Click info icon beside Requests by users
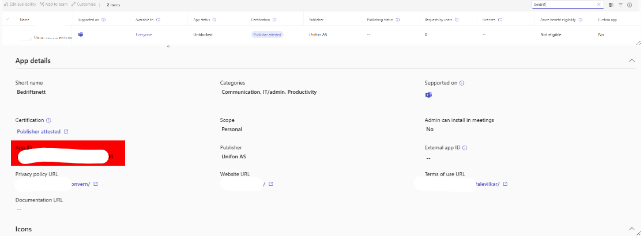644x240 pixels. [x=455, y=20]
